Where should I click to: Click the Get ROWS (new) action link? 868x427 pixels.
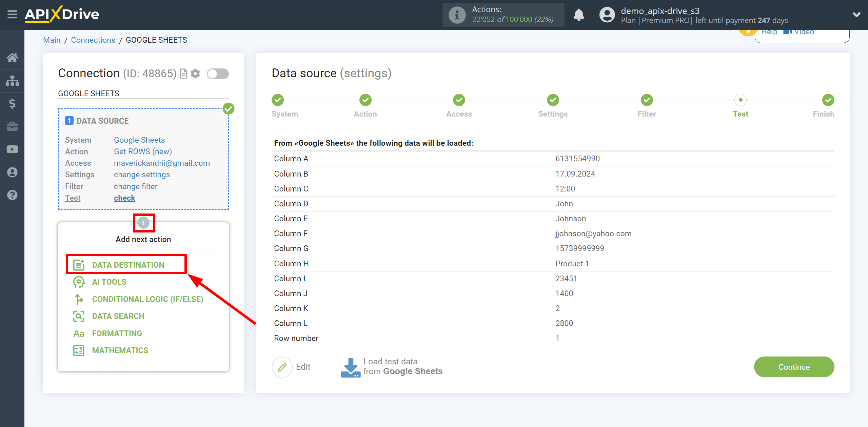(143, 151)
